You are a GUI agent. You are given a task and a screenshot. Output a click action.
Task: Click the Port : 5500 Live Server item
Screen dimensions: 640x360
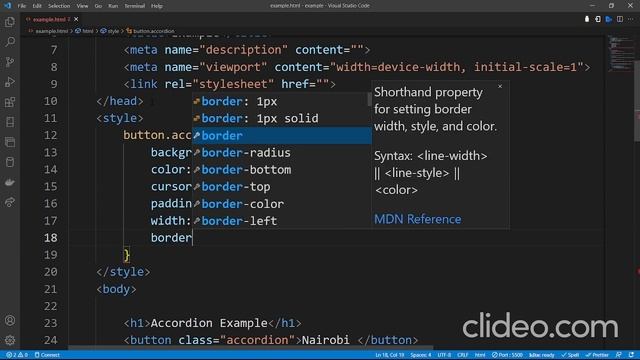click(x=507, y=355)
